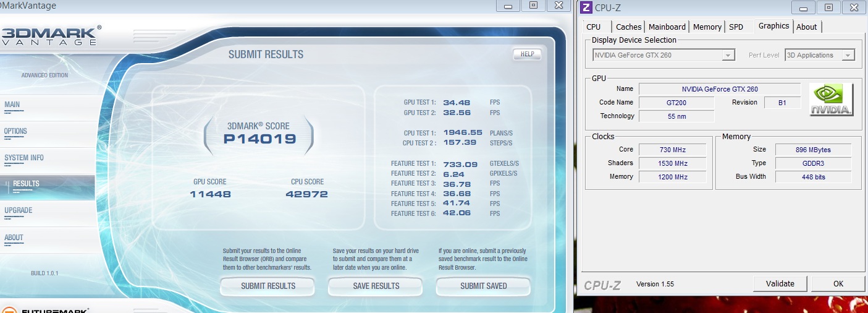Click the SUBMIT RESULTS heading
Screen dimensions: 868x313
pos(266,54)
